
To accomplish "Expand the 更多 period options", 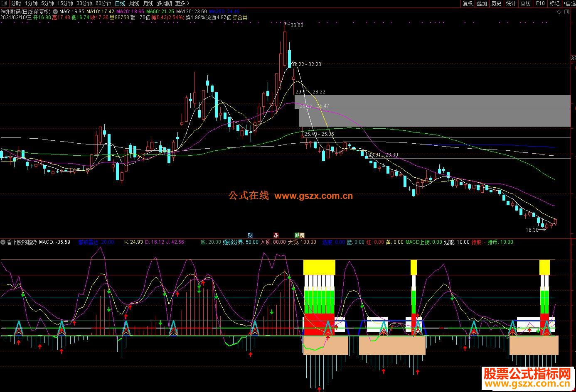I will pyautogui.click(x=182, y=3).
